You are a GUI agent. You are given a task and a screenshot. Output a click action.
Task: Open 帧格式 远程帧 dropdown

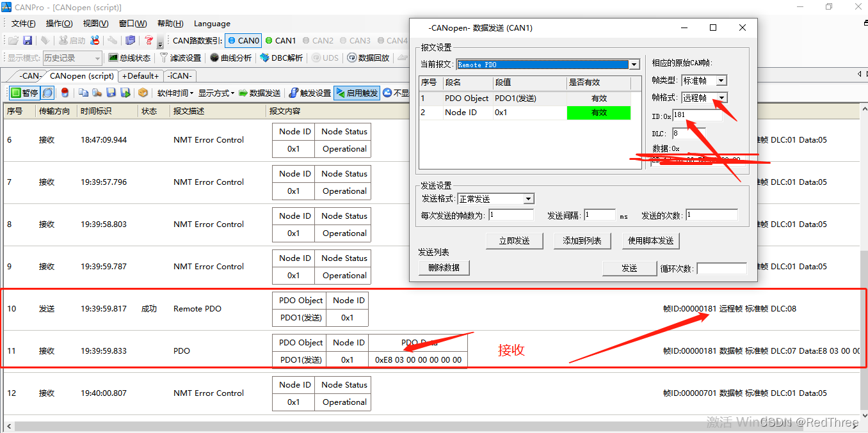pyautogui.click(x=704, y=98)
